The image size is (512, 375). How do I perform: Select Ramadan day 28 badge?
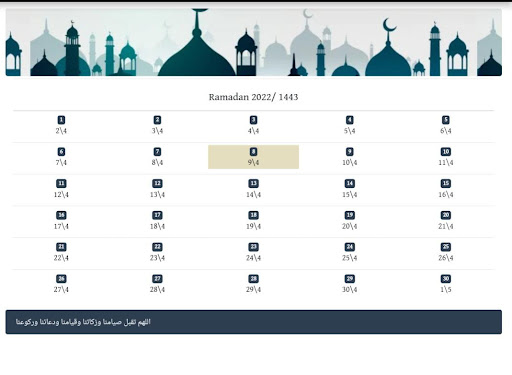[x=253, y=279]
